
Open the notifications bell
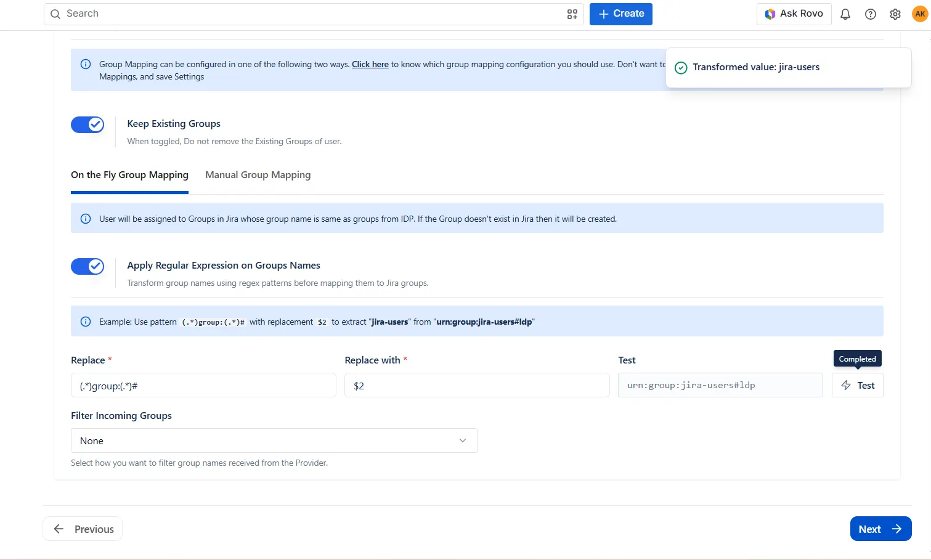click(x=845, y=14)
